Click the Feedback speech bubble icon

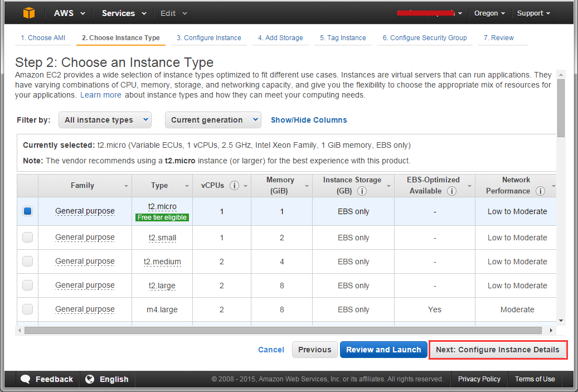[x=26, y=379]
